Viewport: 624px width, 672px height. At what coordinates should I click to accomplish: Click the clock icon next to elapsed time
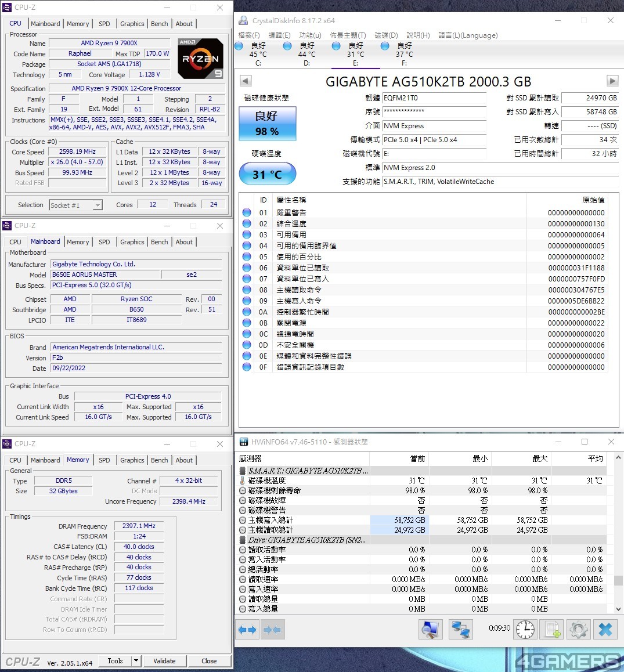525,630
